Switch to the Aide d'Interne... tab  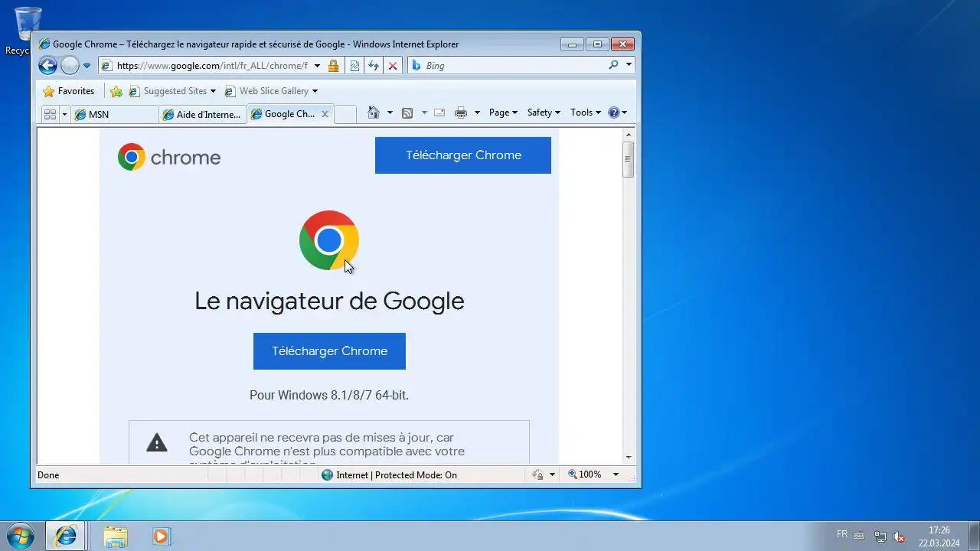click(x=202, y=114)
